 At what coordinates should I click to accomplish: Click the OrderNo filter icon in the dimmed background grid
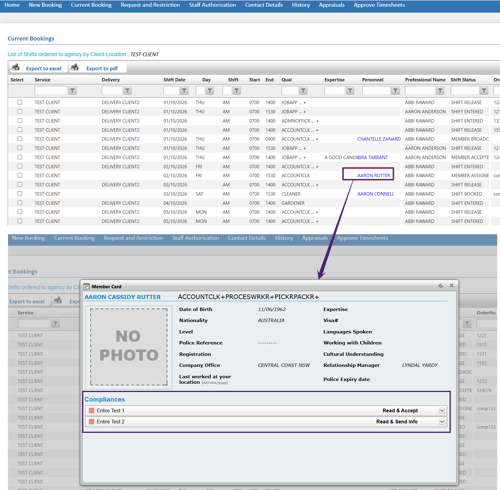(467, 323)
